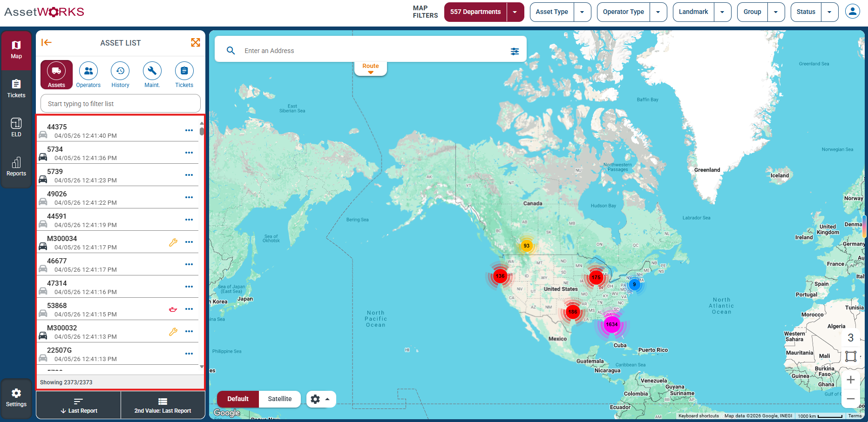The height and width of the screenshot is (422, 868).
Task: Expand the Landmark filter dropdown
Action: 722,12
